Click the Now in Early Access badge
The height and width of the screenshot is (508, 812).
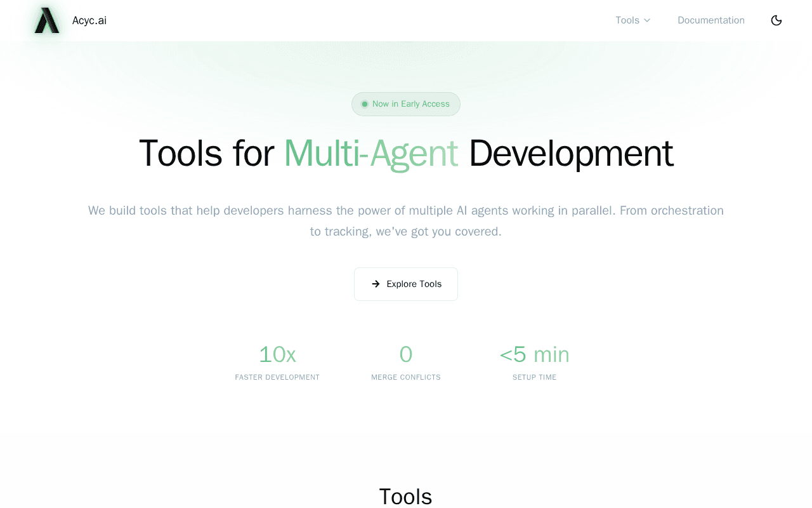(x=406, y=104)
